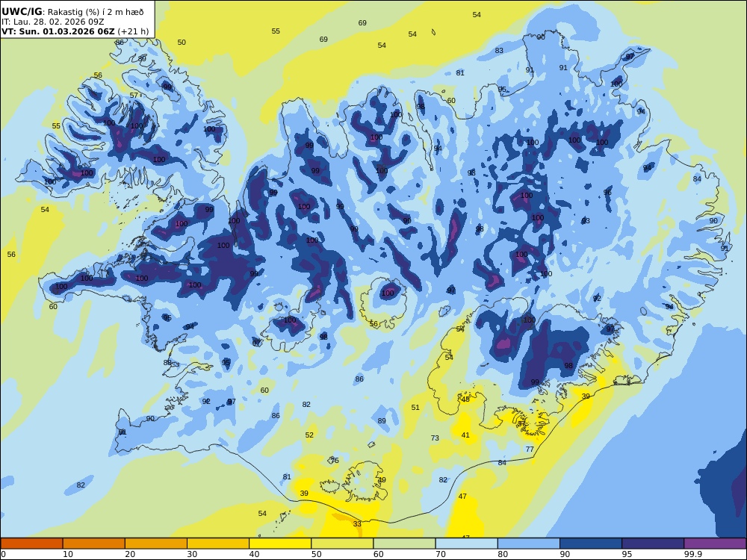Click the '(+21 h)' forecast offset text
747x560 pixels.
[x=133, y=31]
